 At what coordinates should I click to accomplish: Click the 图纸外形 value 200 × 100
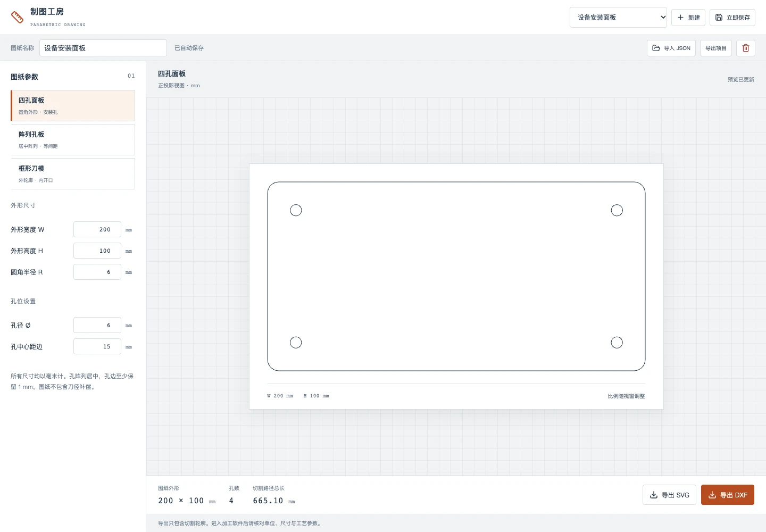181,501
